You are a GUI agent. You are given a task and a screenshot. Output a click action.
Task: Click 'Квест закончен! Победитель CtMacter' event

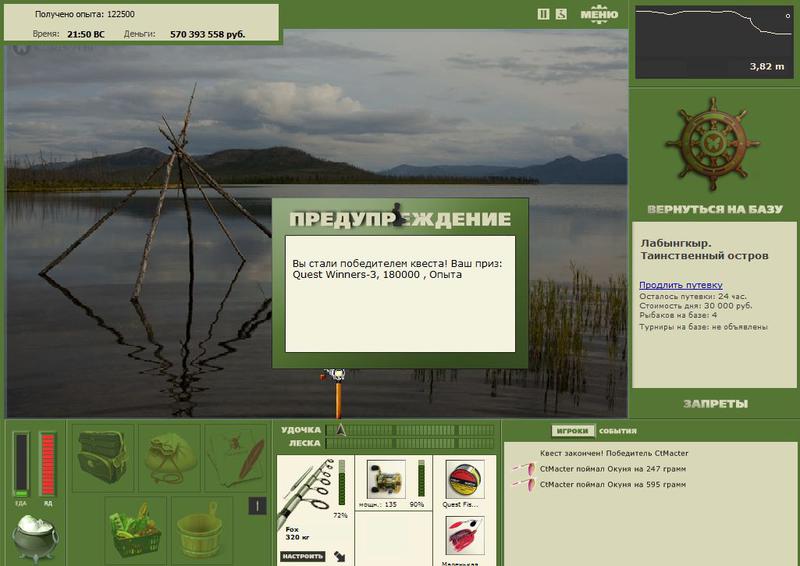coord(614,453)
